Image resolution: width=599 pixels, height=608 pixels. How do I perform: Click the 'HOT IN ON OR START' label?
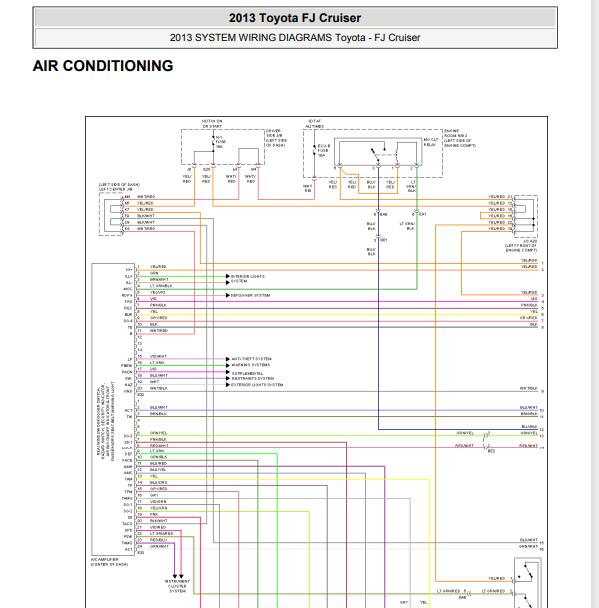[x=212, y=124]
